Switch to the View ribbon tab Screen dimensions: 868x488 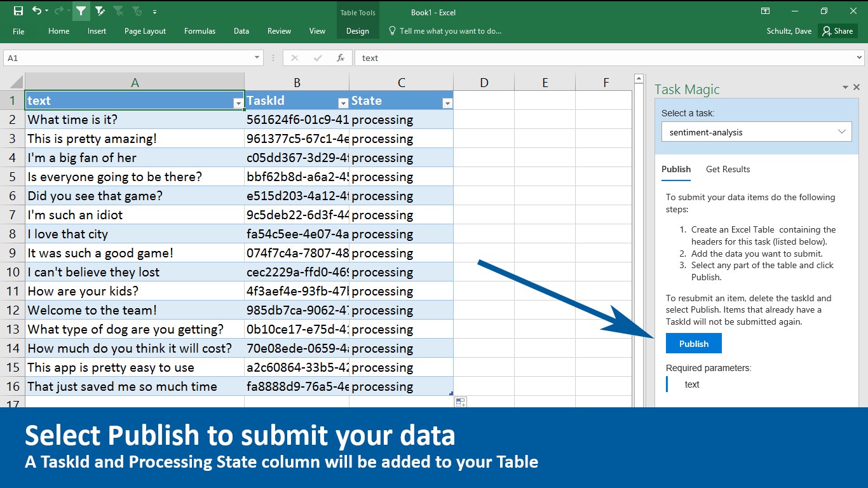pyautogui.click(x=317, y=31)
